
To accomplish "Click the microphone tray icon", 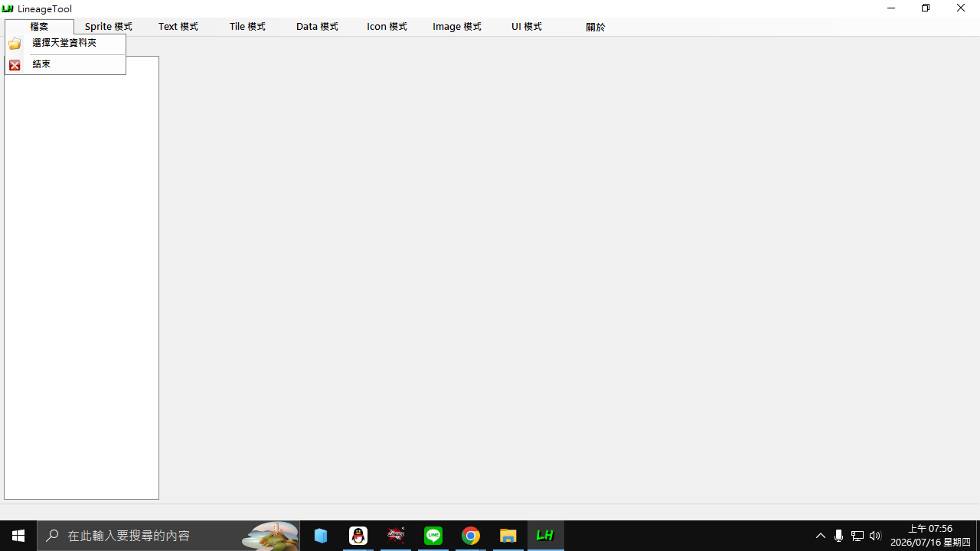I will pyautogui.click(x=839, y=536).
